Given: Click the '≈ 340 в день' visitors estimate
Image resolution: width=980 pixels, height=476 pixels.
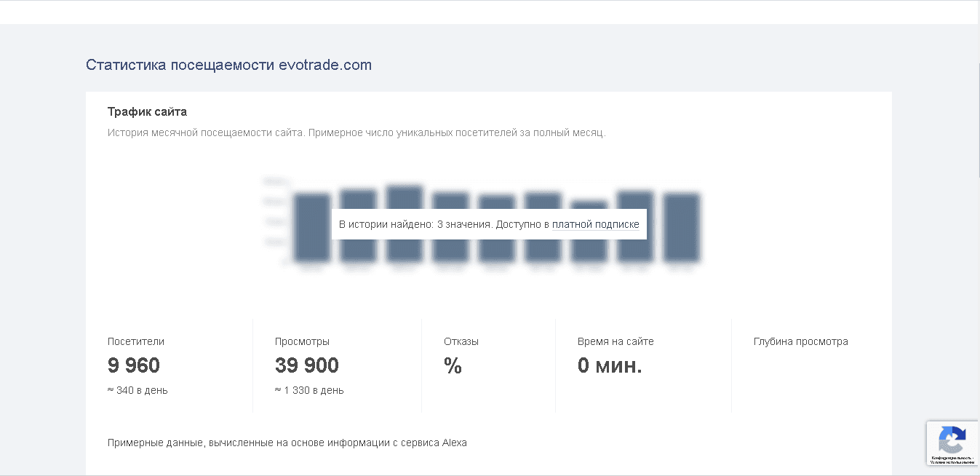Looking at the screenshot, I should pos(138,390).
